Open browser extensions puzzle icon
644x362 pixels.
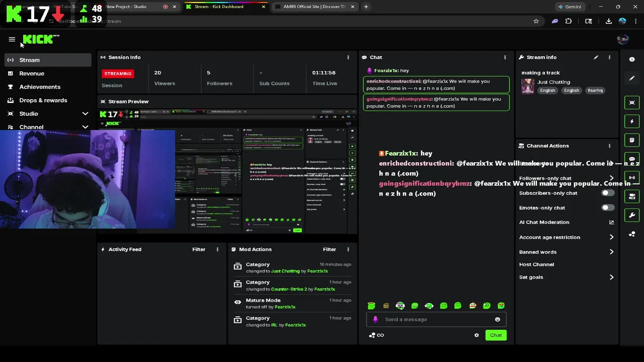pos(569,21)
